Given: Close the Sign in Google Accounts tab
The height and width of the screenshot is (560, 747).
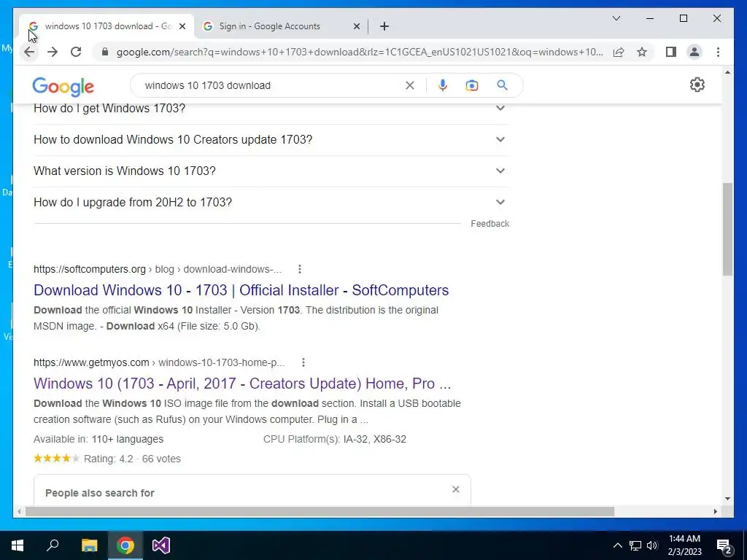Looking at the screenshot, I should [356, 27].
